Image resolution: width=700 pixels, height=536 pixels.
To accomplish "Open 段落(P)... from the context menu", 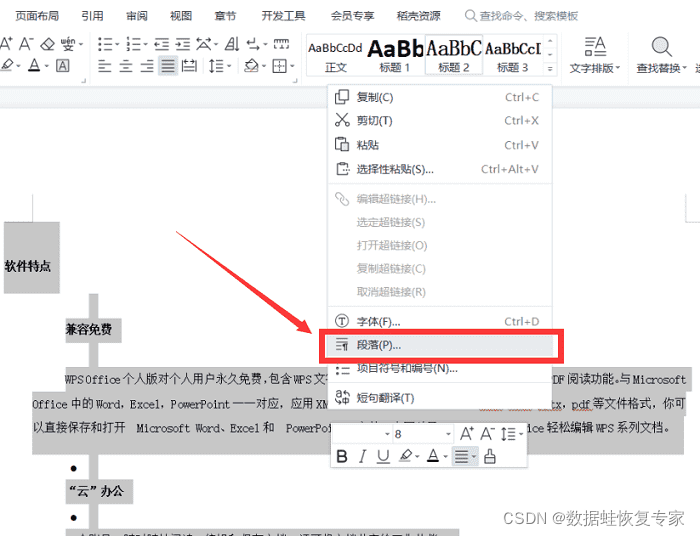I will pos(440,345).
